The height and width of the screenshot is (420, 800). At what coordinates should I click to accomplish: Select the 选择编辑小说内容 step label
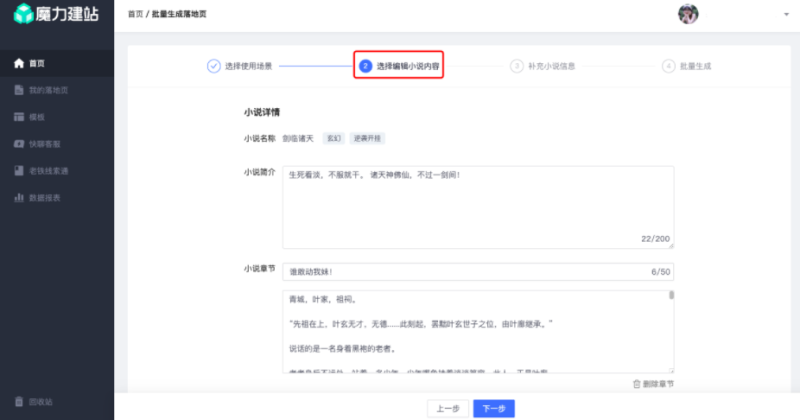(408, 66)
